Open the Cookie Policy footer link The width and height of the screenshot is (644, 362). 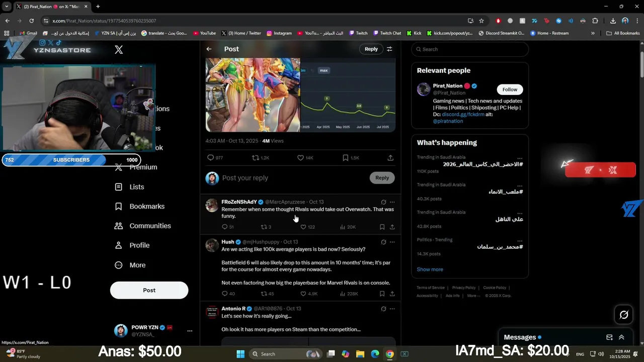[x=495, y=288]
